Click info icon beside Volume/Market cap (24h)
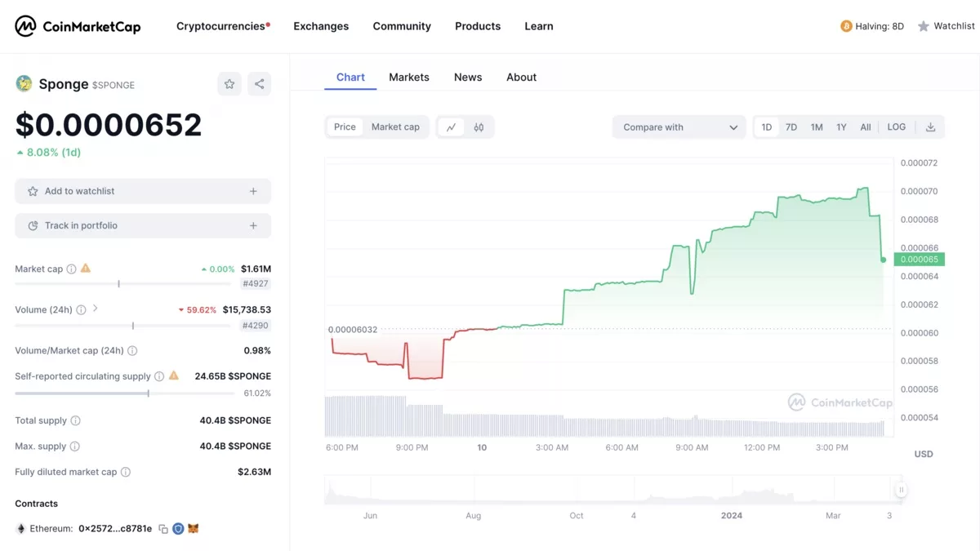This screenshot has width=980, height=551. [132, 350]
